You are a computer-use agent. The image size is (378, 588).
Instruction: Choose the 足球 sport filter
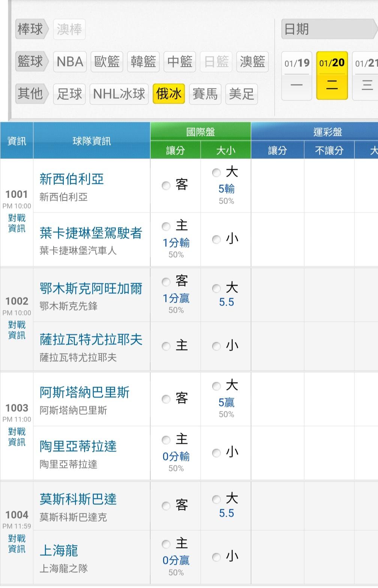click(69, 94)
